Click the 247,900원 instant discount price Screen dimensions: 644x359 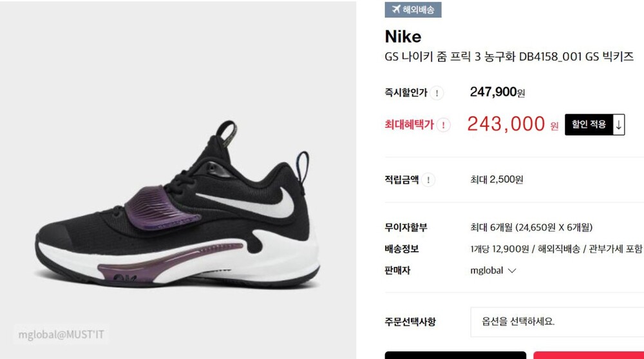[x=497, y=92]
